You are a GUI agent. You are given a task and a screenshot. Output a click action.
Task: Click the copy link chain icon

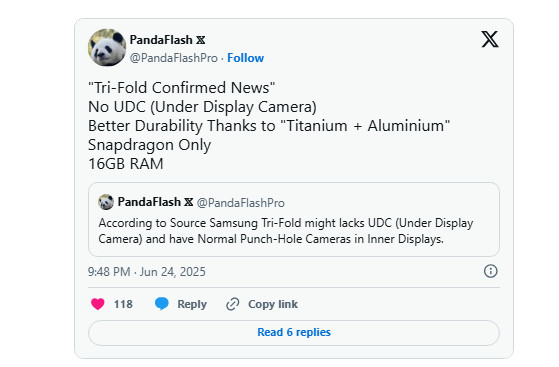232,304
